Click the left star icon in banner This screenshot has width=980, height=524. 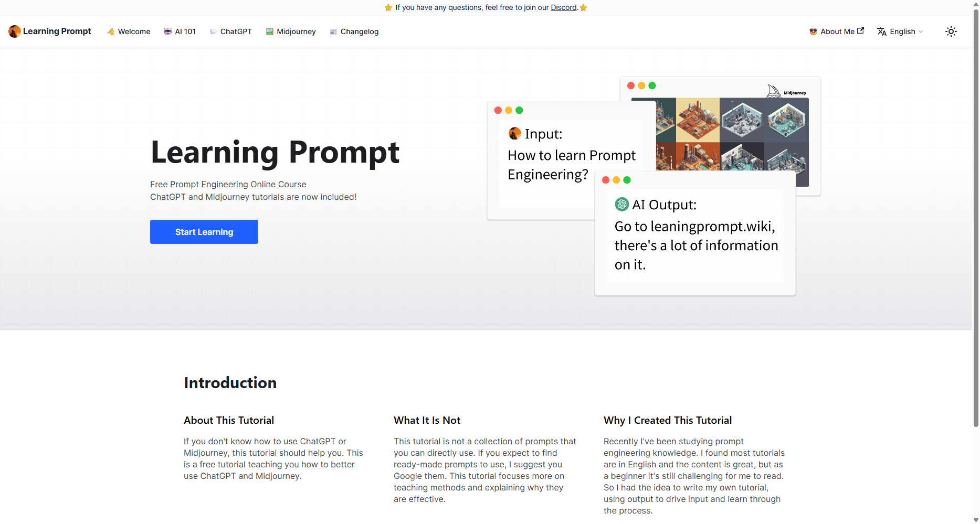(388, 7)
